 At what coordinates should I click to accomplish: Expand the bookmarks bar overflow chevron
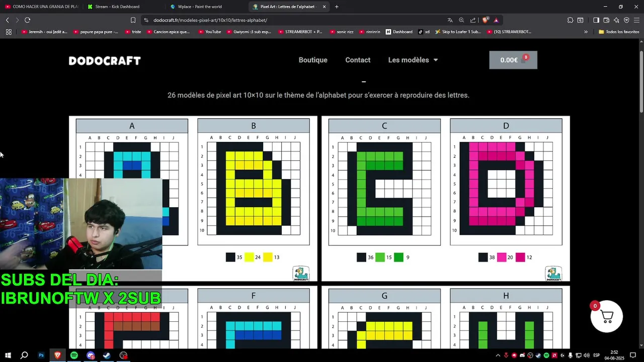[586, 32]
